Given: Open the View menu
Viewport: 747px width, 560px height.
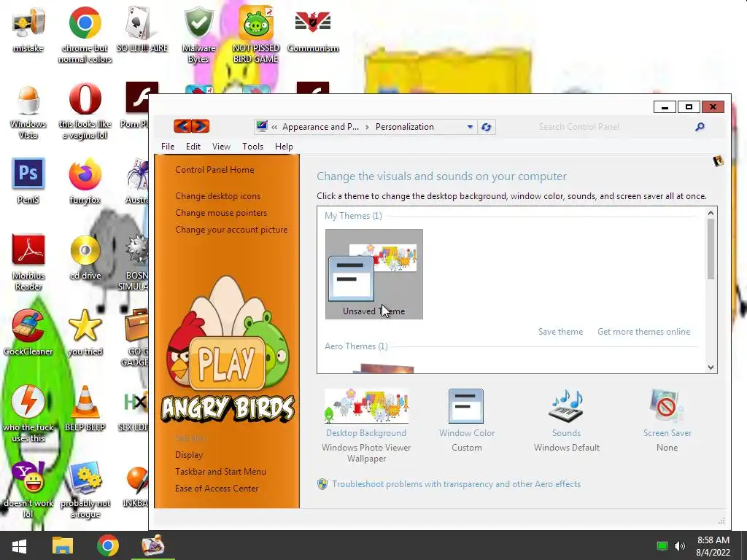Looking at the screenshot, I should coord(221,146).
